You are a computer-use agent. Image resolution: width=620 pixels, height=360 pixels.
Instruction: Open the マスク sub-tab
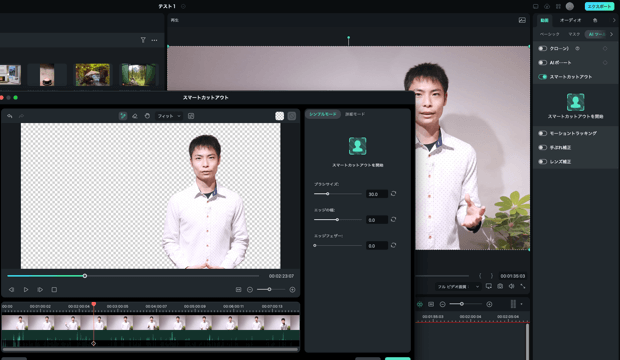pos(574,34)
